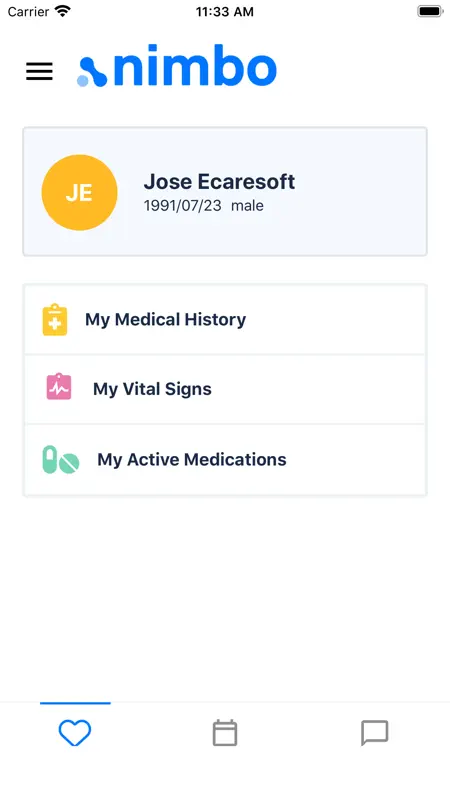Tap the male gender label
Screen dimensions: 450x800
[247, 206]
